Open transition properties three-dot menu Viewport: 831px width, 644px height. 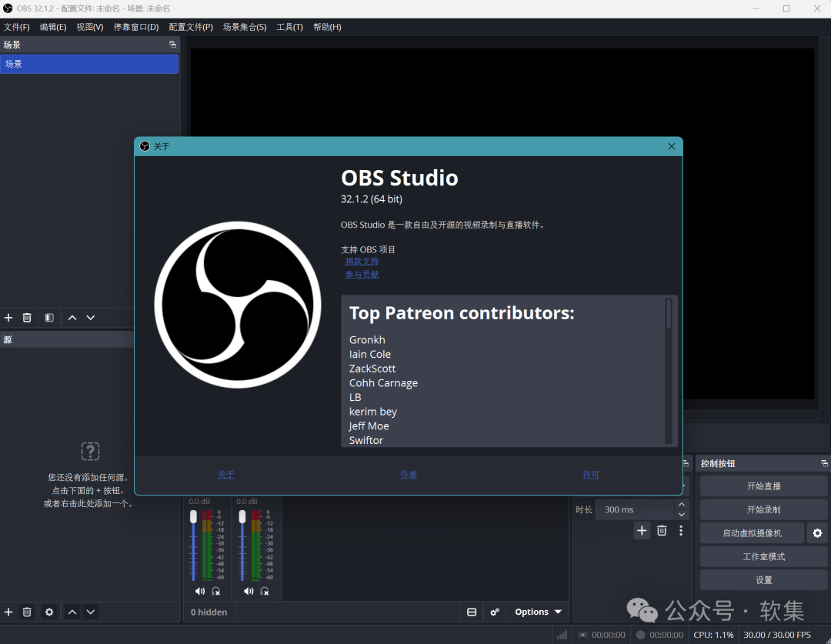pos(681,531)
